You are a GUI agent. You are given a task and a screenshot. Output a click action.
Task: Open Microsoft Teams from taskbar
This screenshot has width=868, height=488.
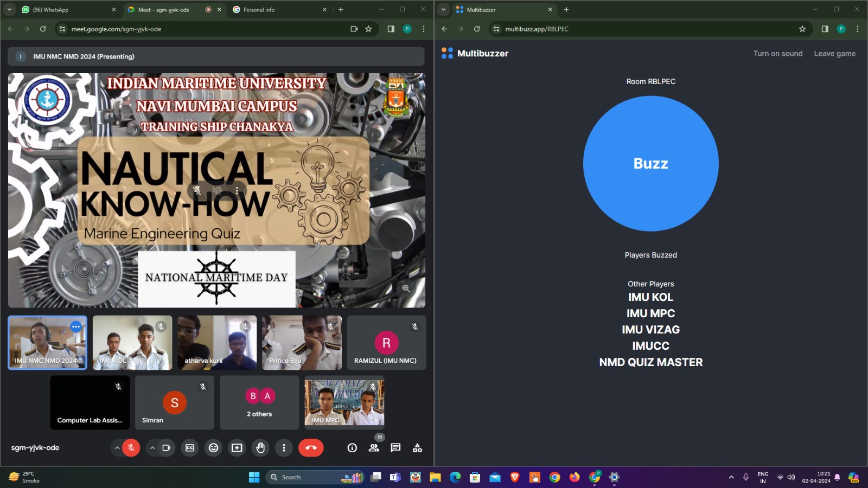[x=395, y=477]
